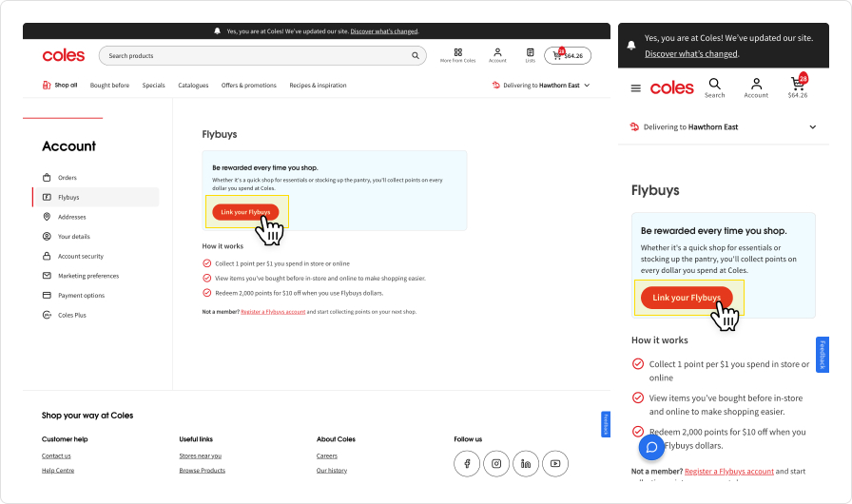Image resolution: width=852 pixels, height=504 pixels.
Task: Click Register a Flybuys account link in desktop view
Action: click(x=273, y=312)
